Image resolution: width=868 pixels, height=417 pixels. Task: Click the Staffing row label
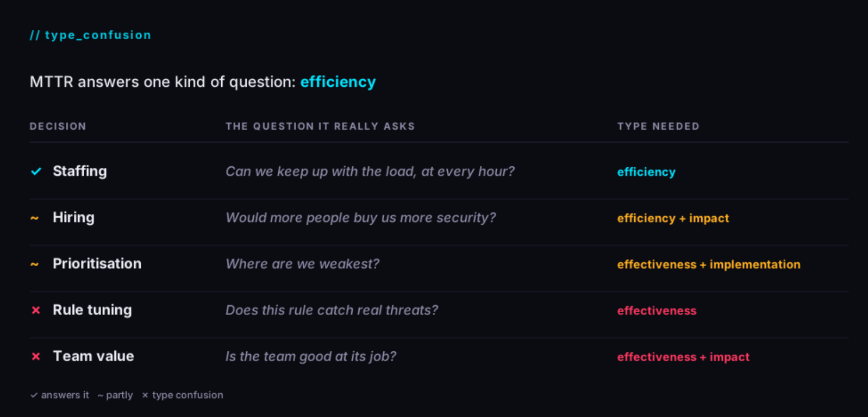80,171
